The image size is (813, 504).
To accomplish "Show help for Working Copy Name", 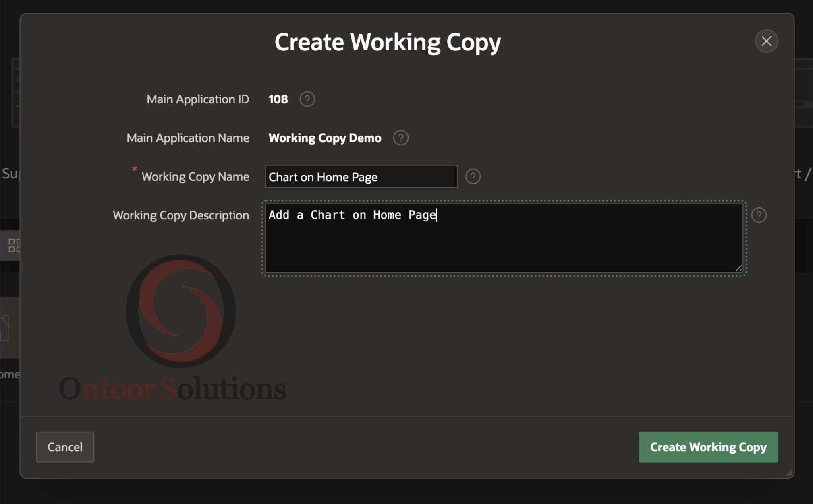I will [473, 176].
